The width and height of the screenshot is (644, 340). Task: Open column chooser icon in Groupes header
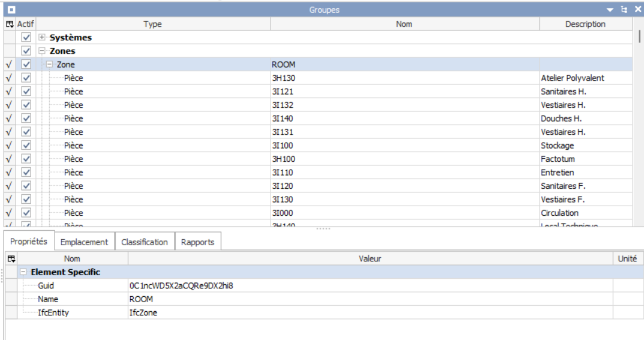(x=10, y=24)
